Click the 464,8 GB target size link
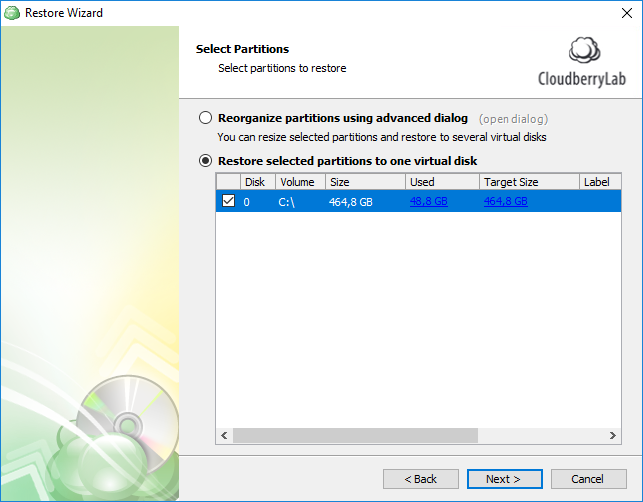 coord(506,201)
